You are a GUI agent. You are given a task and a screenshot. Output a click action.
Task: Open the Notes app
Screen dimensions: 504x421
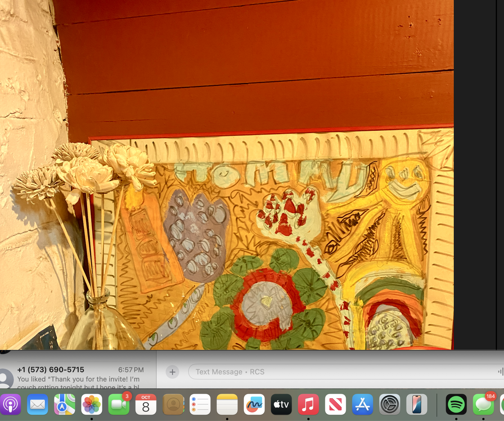point(227,404)
